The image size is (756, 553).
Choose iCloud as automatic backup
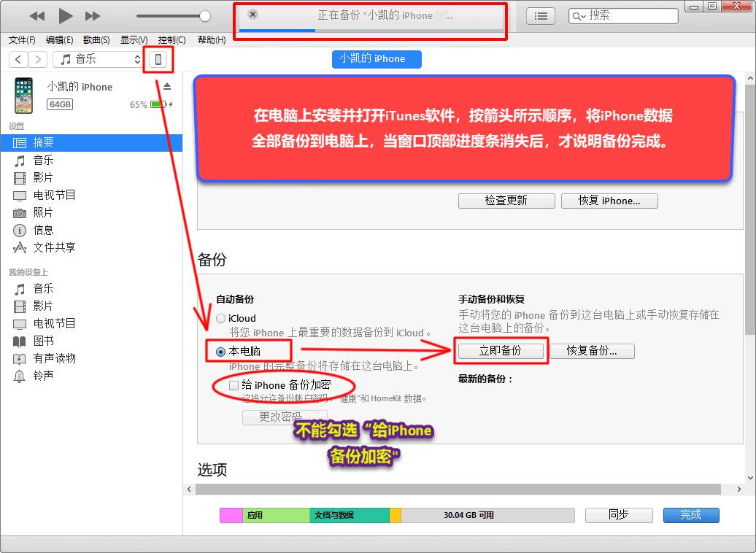220,318
